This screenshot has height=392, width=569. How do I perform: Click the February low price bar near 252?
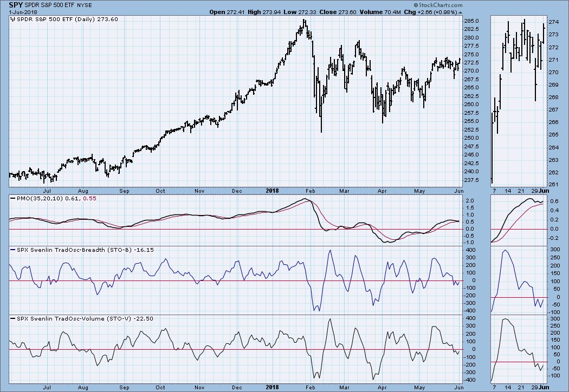(321, 113)
